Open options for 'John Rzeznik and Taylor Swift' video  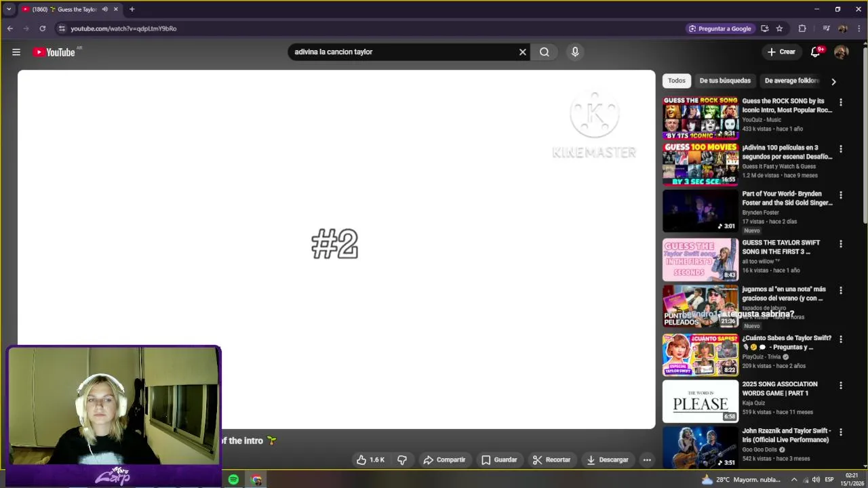coord(841,432)
